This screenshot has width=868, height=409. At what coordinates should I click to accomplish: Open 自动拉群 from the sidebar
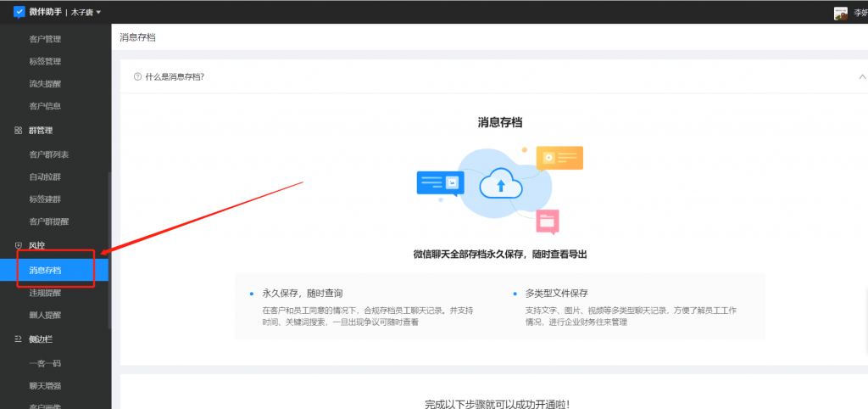coord(45,177)
